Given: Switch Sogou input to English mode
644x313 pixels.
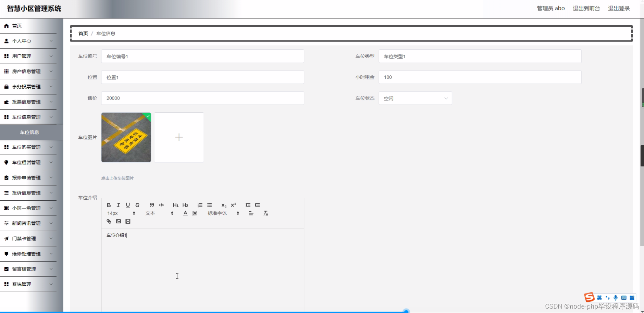Looking at the screenshot, I should pos(599,298).
